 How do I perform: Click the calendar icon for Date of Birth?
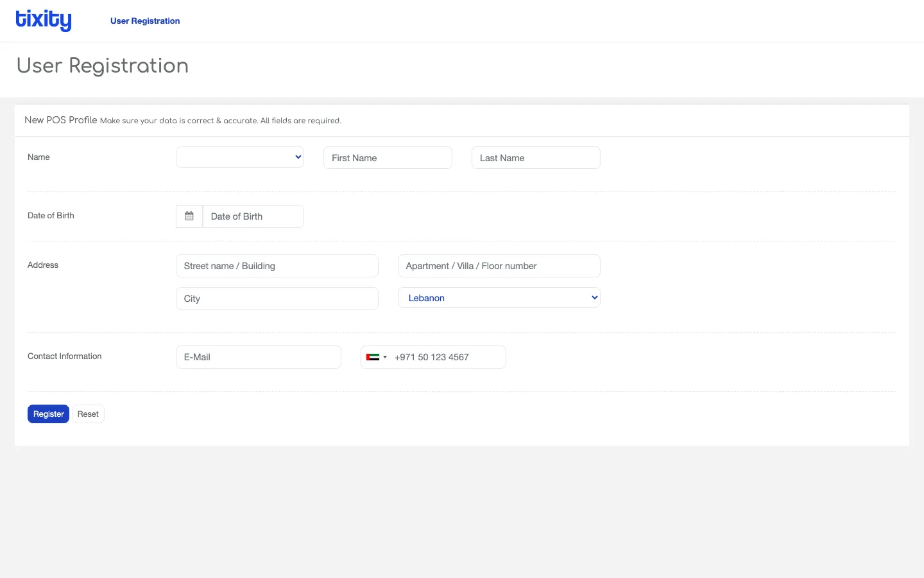189,216
